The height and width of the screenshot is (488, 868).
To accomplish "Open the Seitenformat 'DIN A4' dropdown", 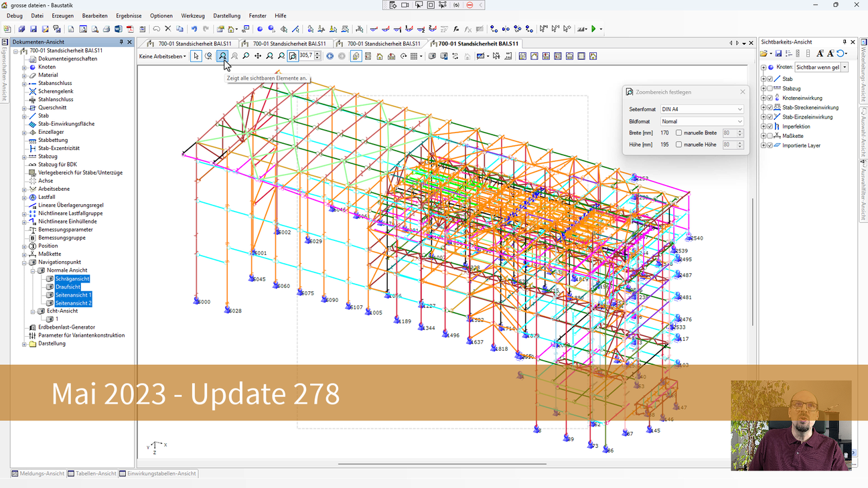I will pyautogui.click(x=702, y=109).
